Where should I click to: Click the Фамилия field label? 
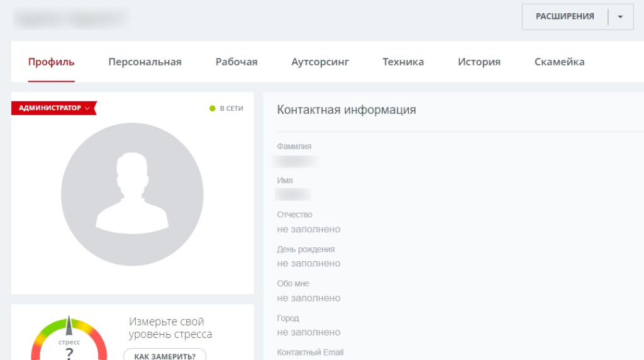click(x=294, y=146)
